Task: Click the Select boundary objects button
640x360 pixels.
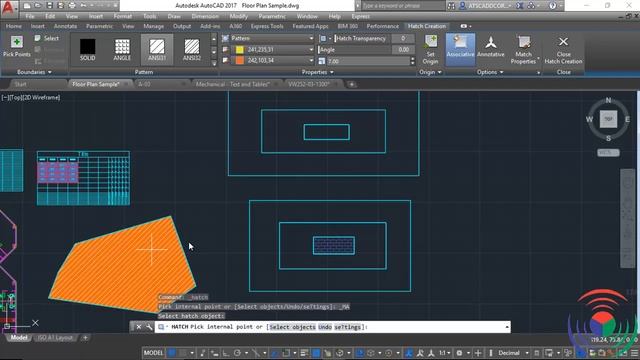Action: (x=47, y=38)
